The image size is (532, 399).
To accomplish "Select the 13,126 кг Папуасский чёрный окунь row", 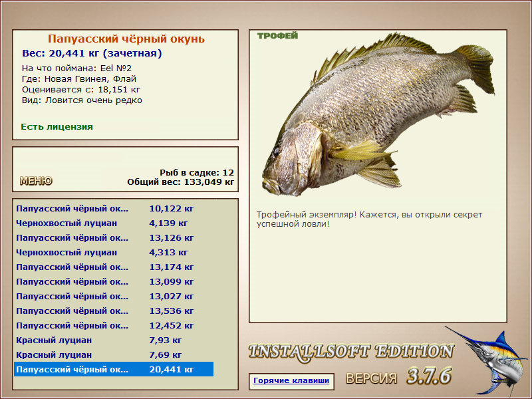I will click(114, 238).
